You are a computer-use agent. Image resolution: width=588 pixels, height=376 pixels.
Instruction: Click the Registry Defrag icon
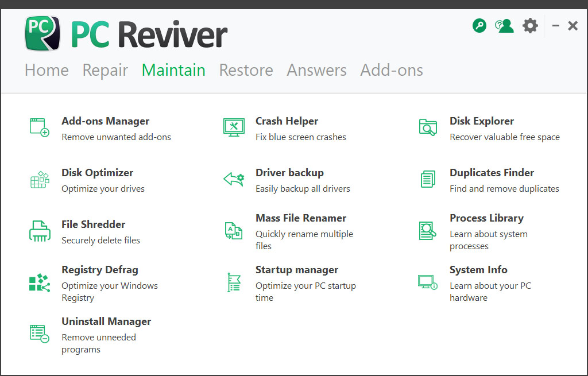[x=39, y=282]
